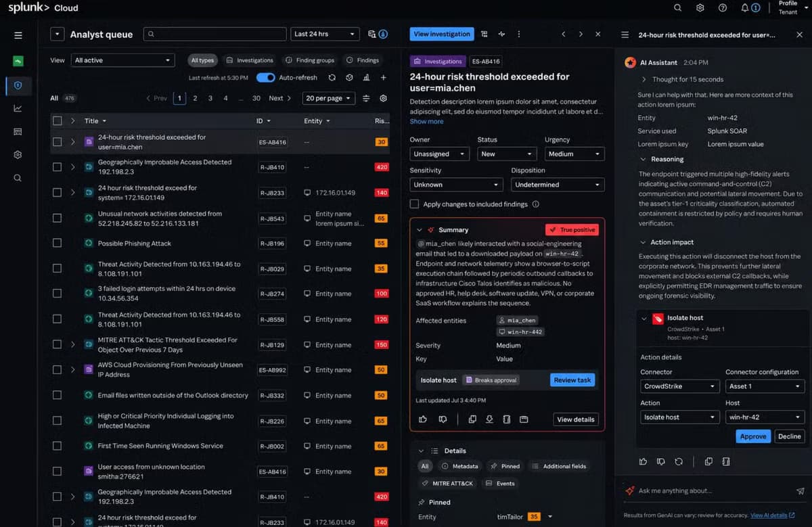Open the View AI details link
The width and height of the screenshot is (812, 527).
772,515
